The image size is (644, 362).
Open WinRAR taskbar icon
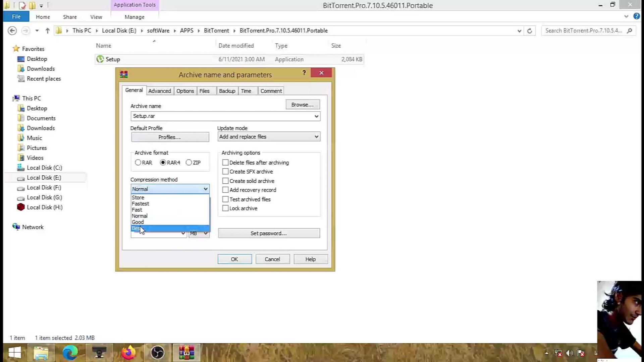coord(186,353)
